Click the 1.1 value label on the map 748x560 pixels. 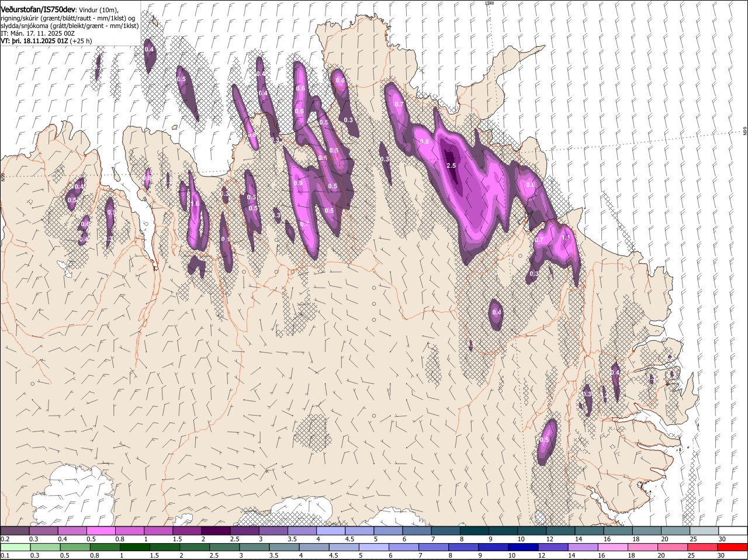click(x=566, y=238)
